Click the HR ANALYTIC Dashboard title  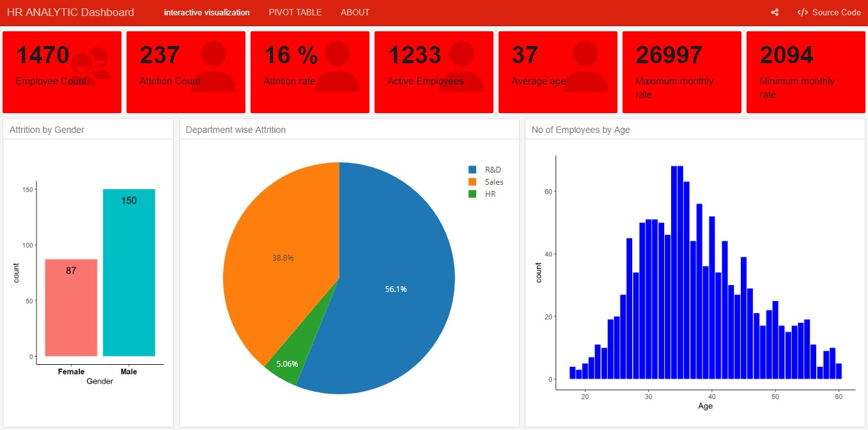[70, 12]
